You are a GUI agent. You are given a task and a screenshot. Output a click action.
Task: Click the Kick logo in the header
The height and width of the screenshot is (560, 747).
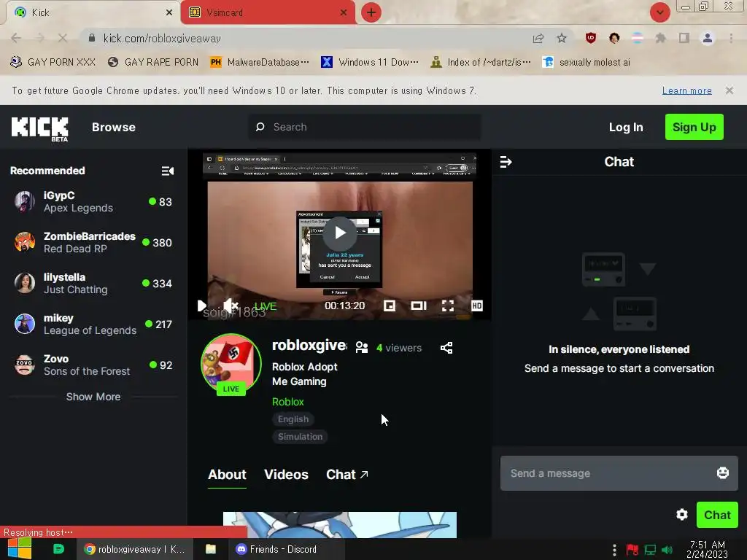click(x=40, y=128)
